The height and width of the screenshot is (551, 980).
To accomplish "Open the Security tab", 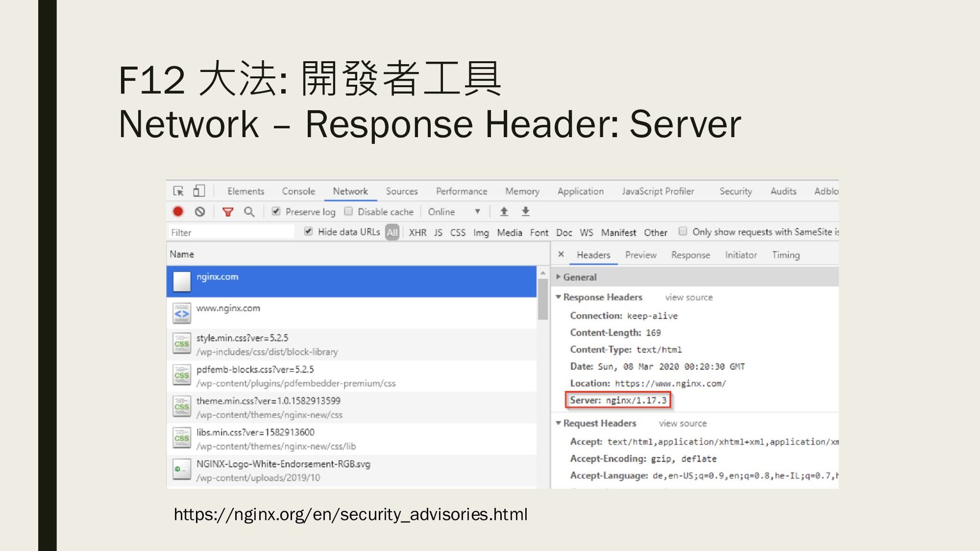I will point(736,191).
